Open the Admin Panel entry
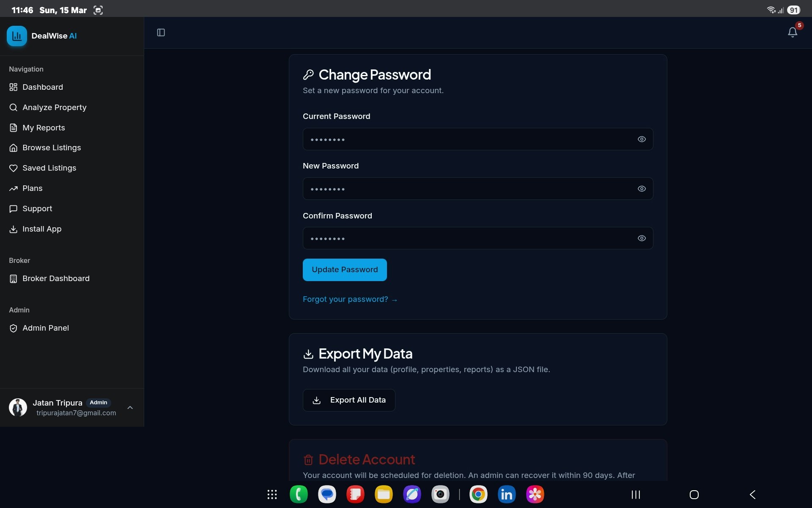The height and width of the screenshot is (508, 812). pos(46,328)
